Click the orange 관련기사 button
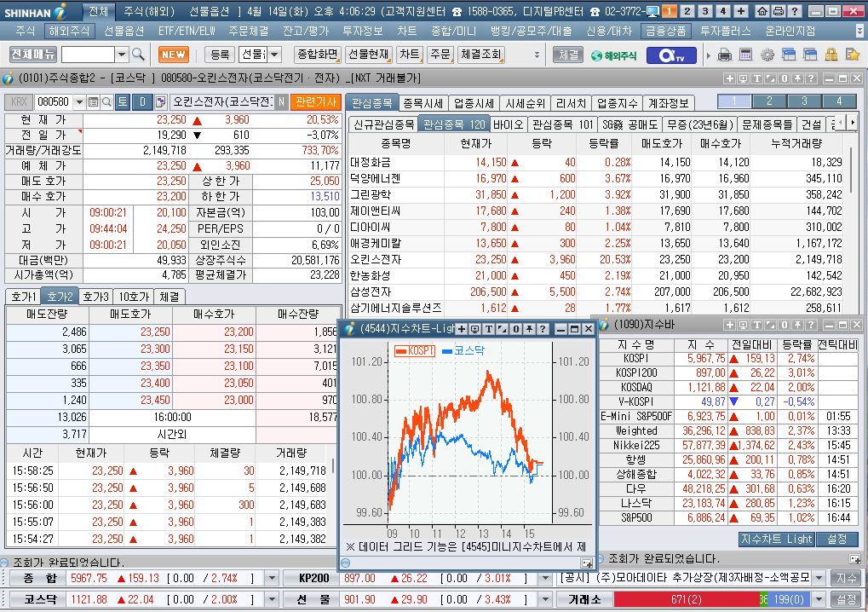This screenshot has width=868, height=612. (316, 102)
